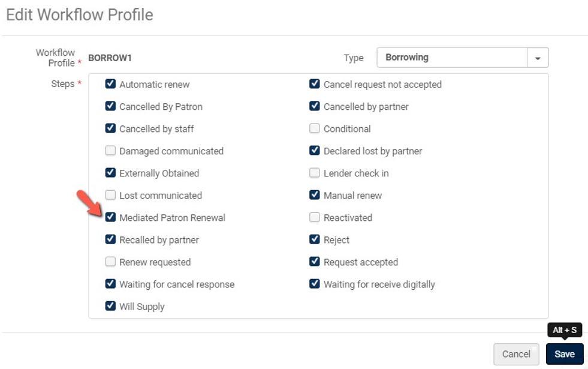Tick the Conditional step checkbox
Image resolution: width=588 pixels, height=369 pixels.
coord(314,128)
